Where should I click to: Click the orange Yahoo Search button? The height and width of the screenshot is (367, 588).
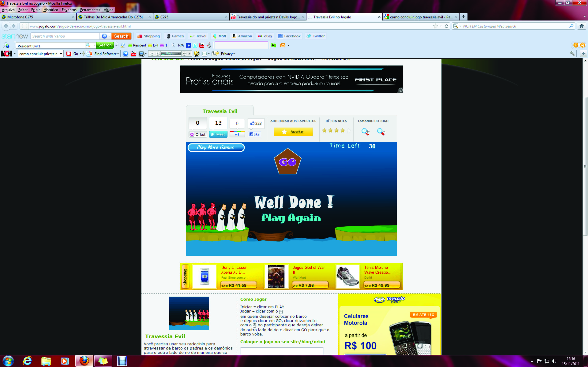click(121, 36)
